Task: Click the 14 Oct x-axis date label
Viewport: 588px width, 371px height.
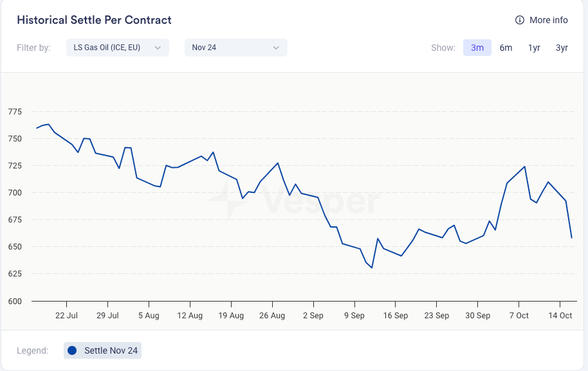Action: (x=560, y=316)
